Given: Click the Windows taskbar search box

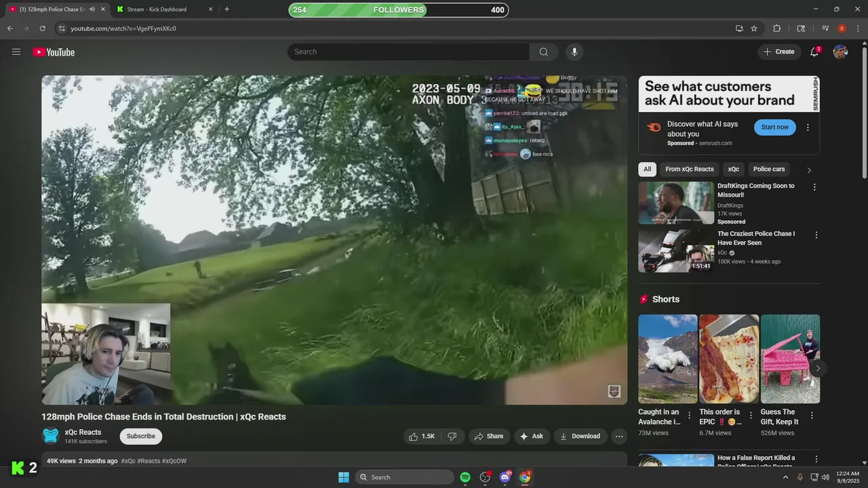Looking at the screenshot, I should pos(404,477).
